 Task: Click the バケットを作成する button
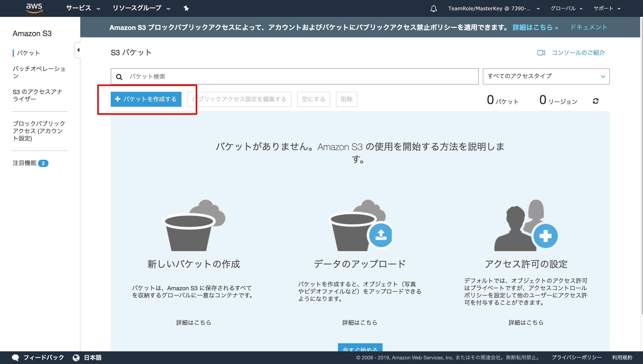(146, 99)
